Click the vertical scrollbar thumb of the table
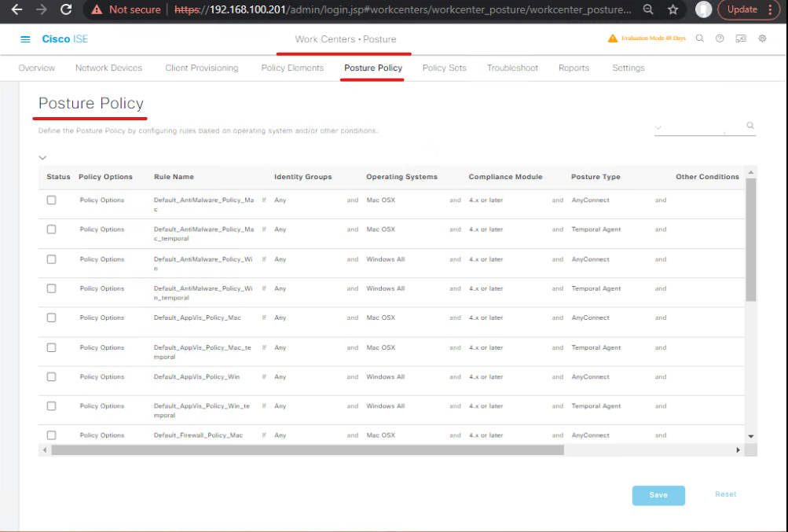 751,240
